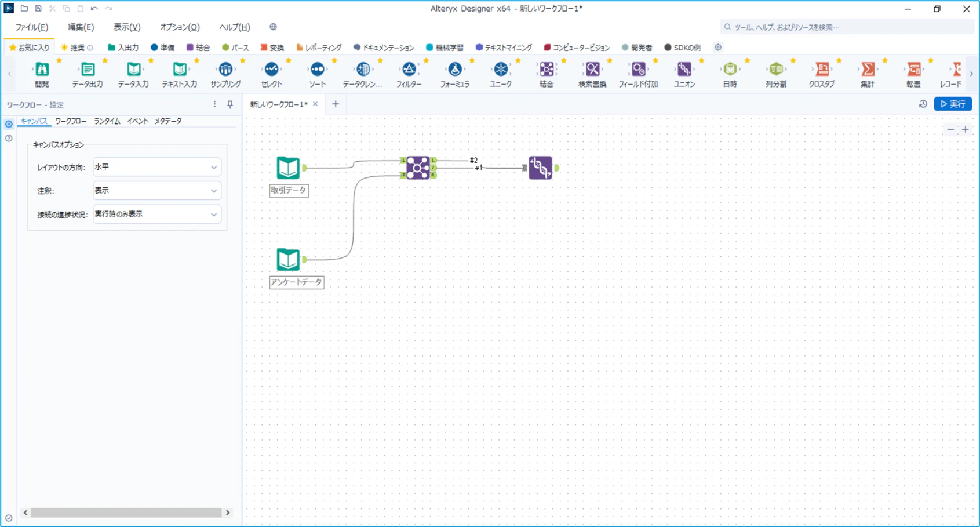Toggle the pin on the configuration panel

pos(230,104)
